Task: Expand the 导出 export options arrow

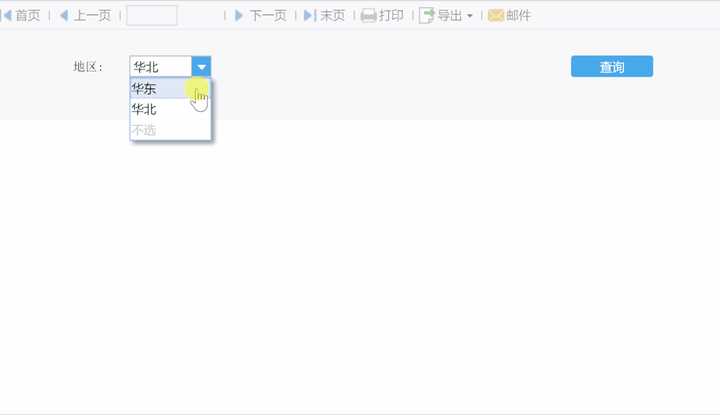Action: (469, 16)
